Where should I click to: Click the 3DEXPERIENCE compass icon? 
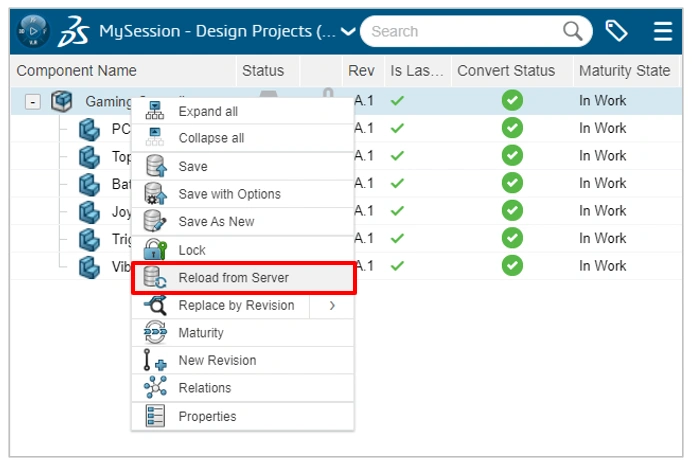point(33,31)
